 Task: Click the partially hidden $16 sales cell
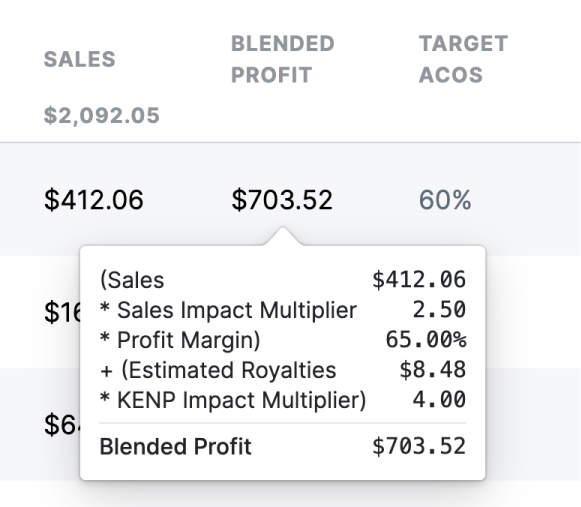point(62,312)
